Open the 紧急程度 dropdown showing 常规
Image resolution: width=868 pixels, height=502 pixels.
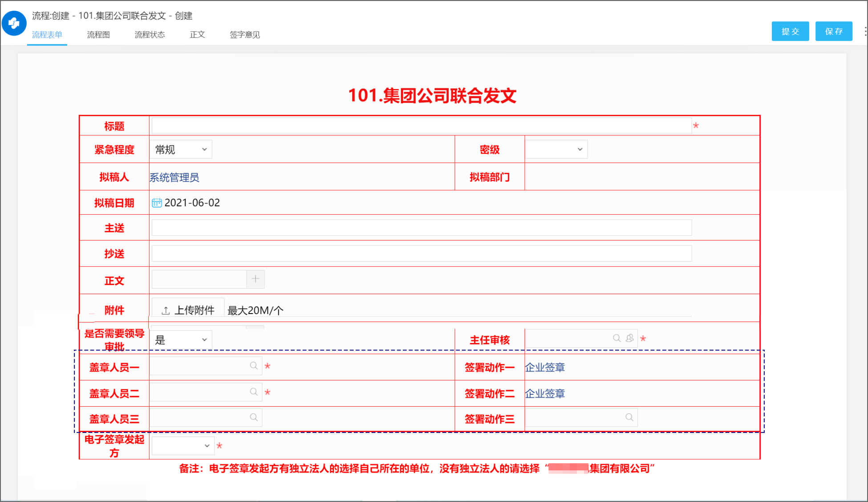(x=181, y=149)
